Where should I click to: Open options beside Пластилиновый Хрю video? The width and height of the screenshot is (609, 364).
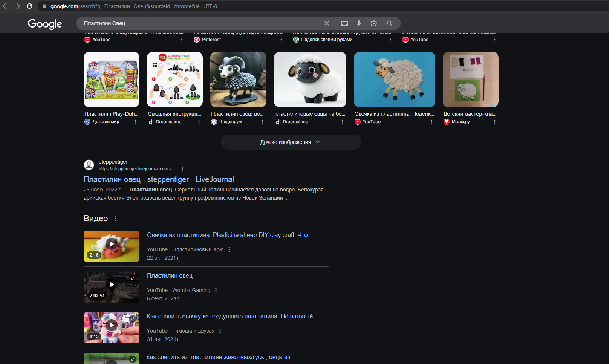[229, 249]
